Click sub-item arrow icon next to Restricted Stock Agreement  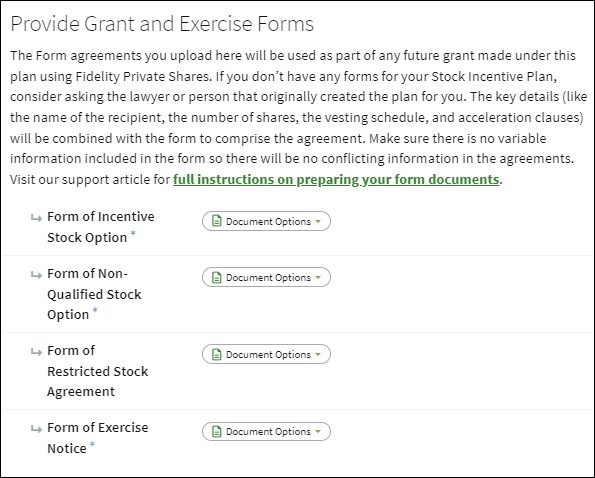(x=36, y=352)
